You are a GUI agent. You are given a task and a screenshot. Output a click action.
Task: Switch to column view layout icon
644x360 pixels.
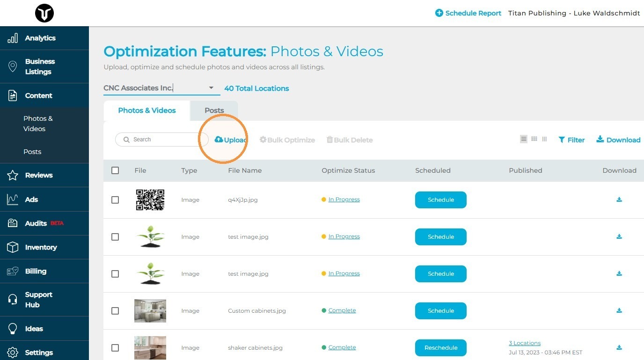[544, 139]
